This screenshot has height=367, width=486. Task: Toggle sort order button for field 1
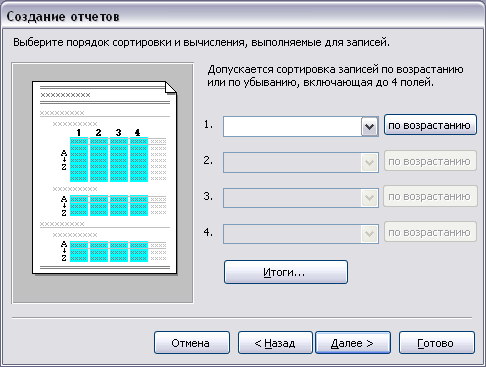click(x=430, y=125)
